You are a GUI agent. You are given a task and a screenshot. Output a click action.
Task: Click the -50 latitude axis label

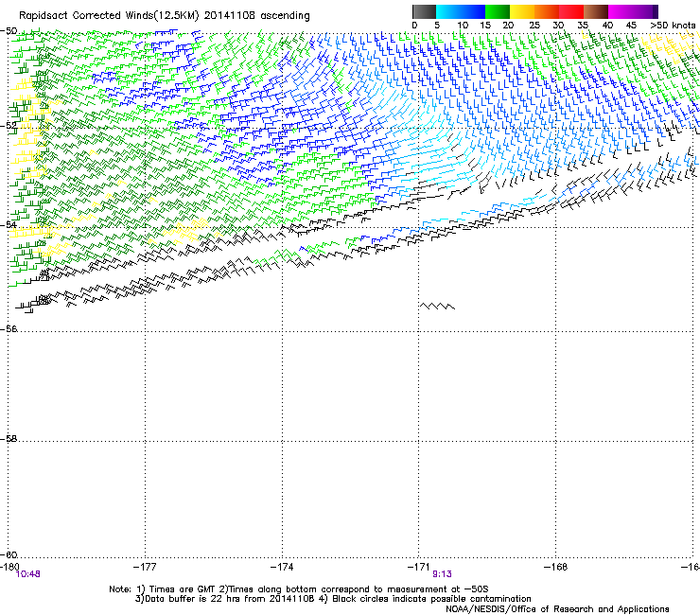click(9, 31)
